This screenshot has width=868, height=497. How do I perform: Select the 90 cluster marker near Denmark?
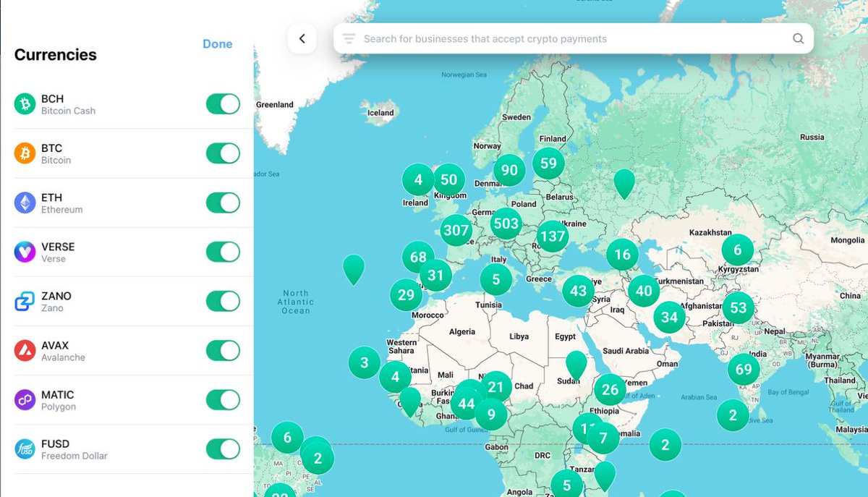[509, 170]
